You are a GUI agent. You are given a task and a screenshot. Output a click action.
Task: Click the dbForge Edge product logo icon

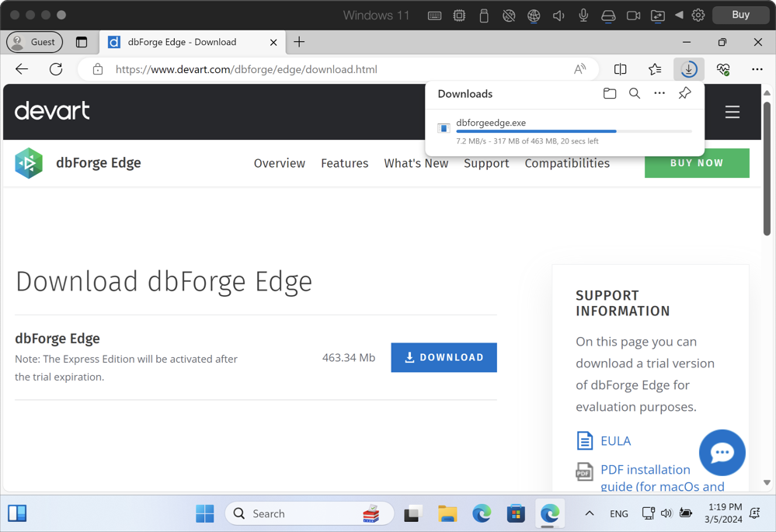coord(29,163)
